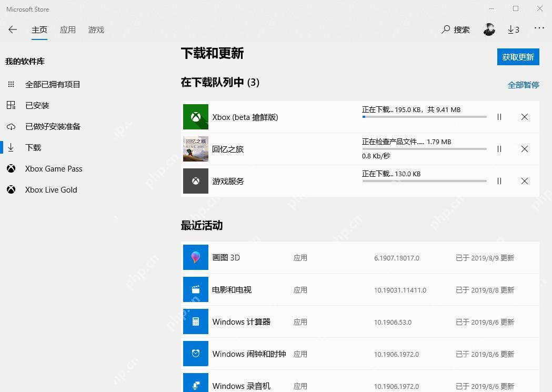Click the 获取更新 button
The height and width of the screenshot is (392, 552).
(x=518, y=57)
